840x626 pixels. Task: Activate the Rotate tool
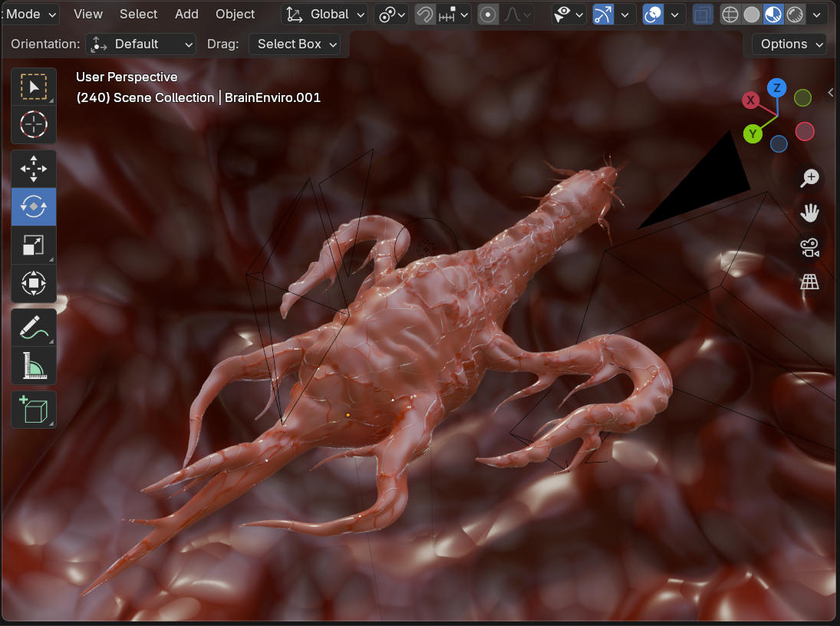click(x=34, y=206)
